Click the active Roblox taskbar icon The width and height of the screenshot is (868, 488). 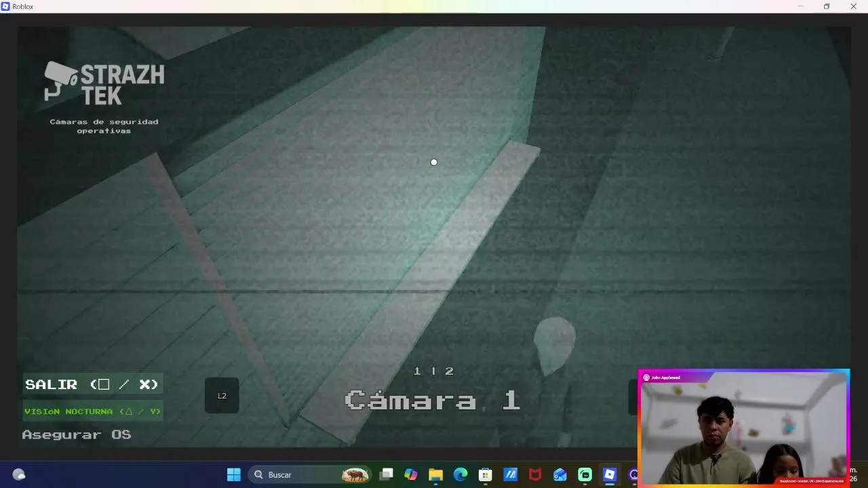pyautogui.click(x=610, y=474)
